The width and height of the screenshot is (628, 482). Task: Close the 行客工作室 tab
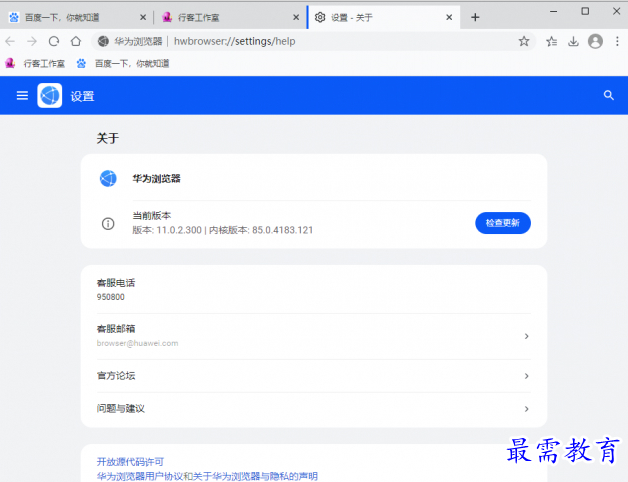pyautogui.click(x=296, y=17)
